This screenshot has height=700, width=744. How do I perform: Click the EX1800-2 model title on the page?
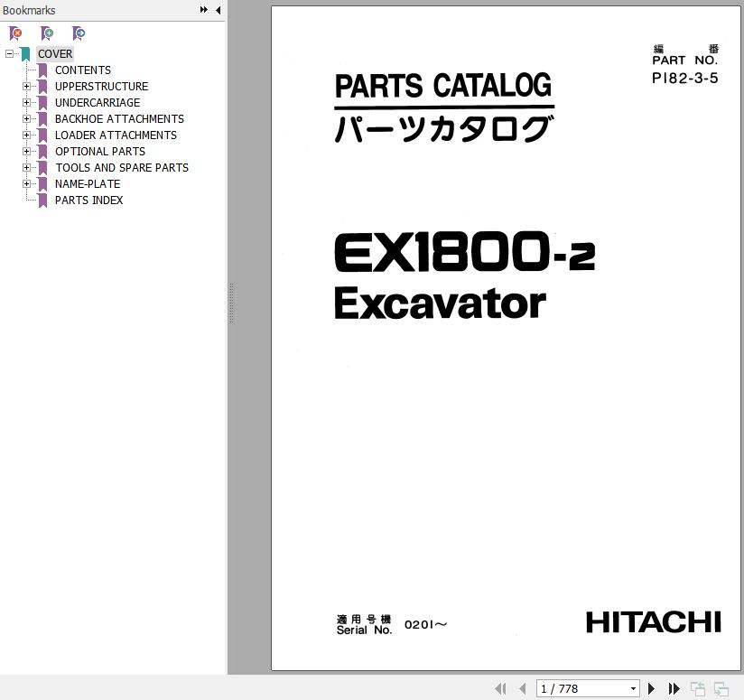click(464, 251)
